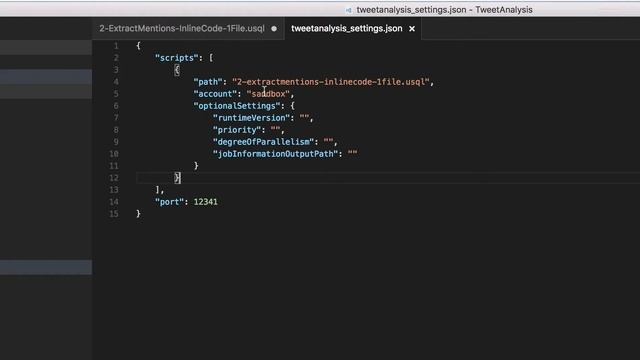The image size is (640, 360).
Task: Select the tweetanalysis_settings.json tab
Action: (x=347, y=29)
